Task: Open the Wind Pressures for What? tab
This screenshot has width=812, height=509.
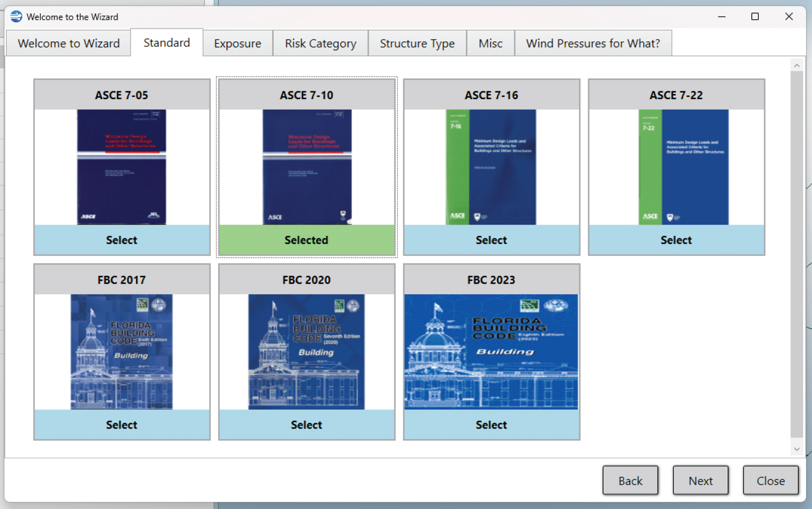Action: 593,43
